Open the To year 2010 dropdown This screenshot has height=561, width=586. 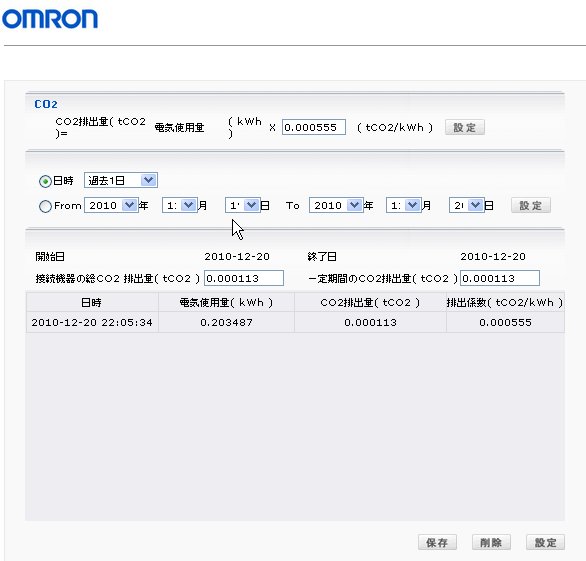click(x=336, y=205)
